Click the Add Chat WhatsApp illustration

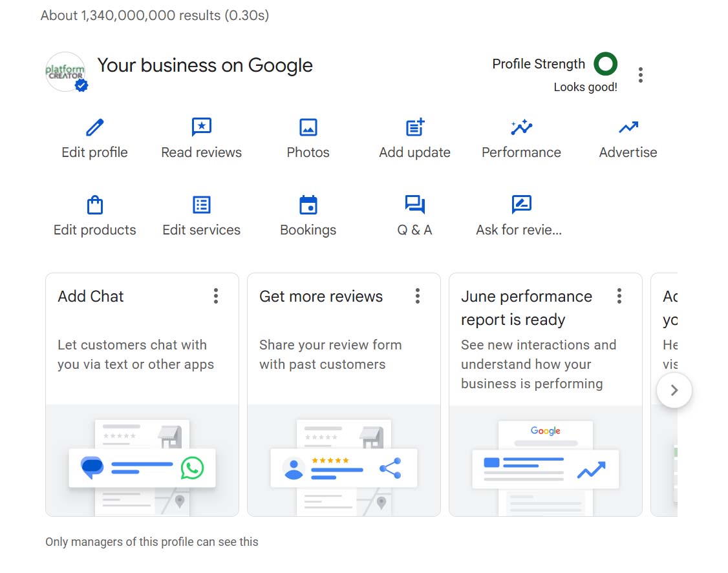(142, 461)
